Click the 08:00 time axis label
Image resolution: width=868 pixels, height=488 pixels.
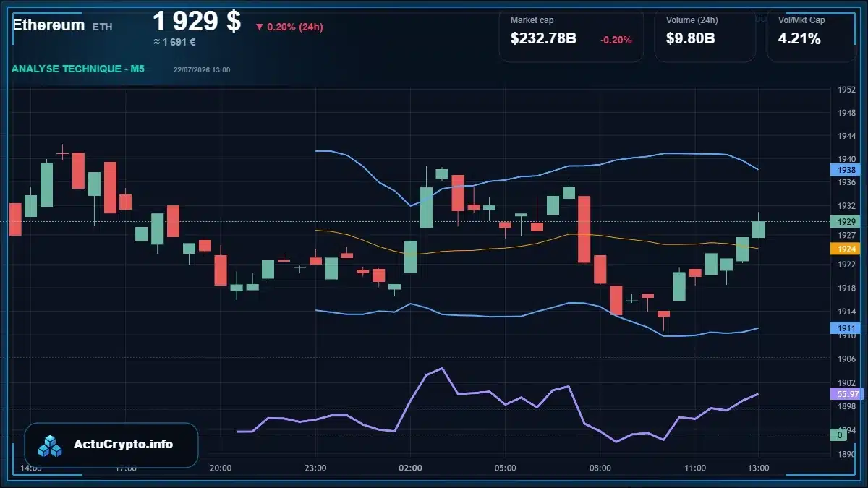[600, 468]
